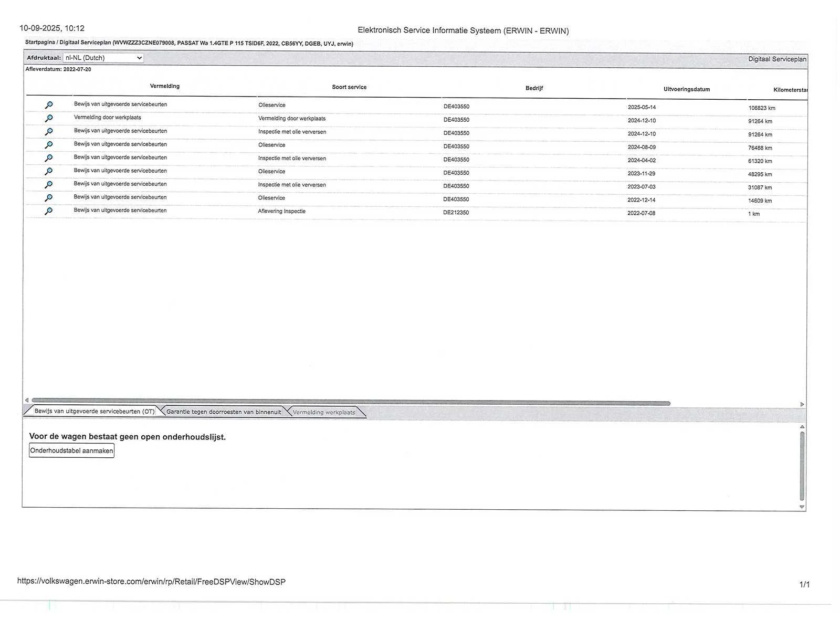Click the Uitvoeringsdatum column header
The height and width of the screenshot is (630, 840).
pos(686,89)
